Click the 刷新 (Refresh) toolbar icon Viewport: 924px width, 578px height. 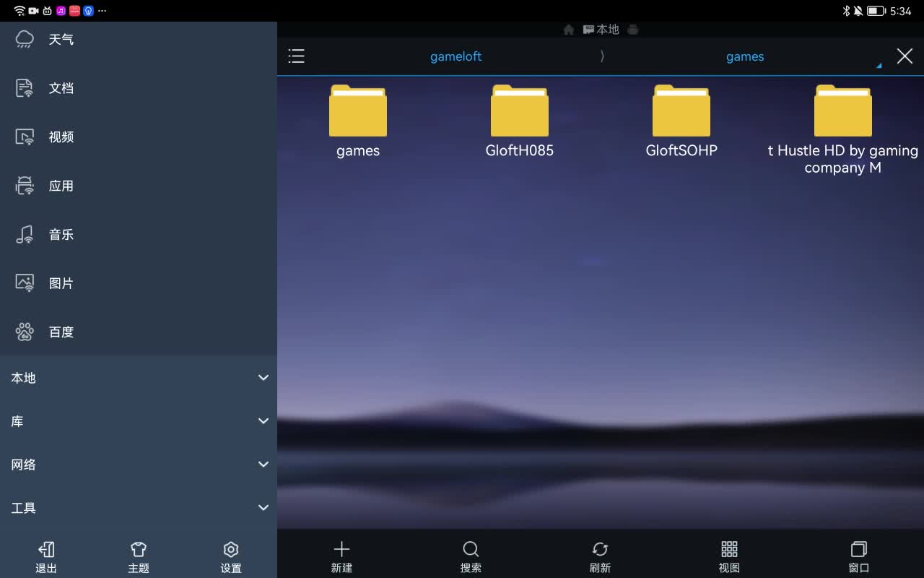click(x=600, y=555)
